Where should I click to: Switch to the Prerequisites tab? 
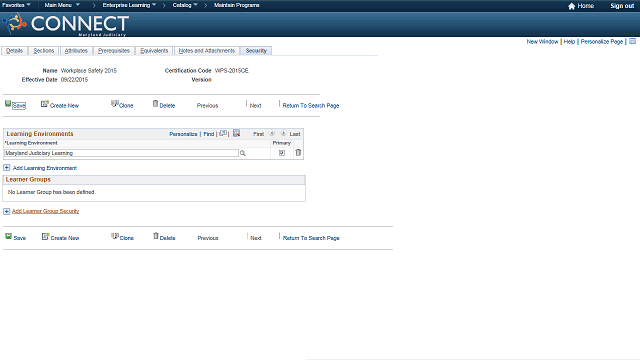pos(114,51)
